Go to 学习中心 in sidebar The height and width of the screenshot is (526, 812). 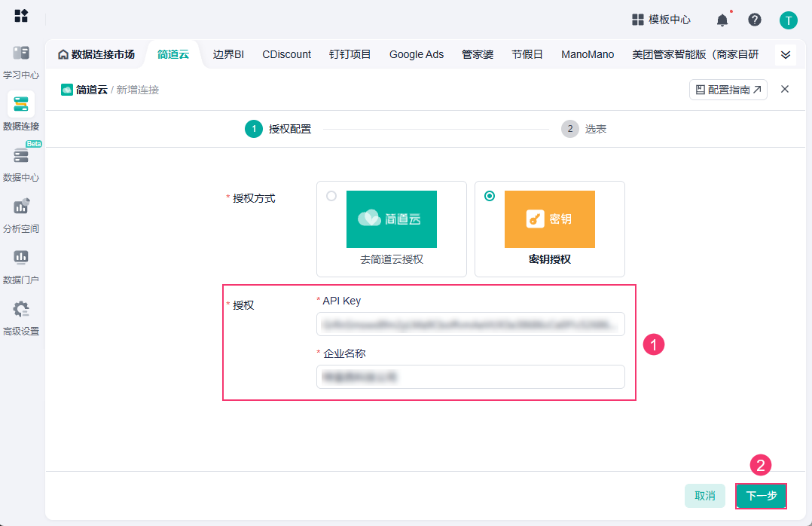point(21,63)
